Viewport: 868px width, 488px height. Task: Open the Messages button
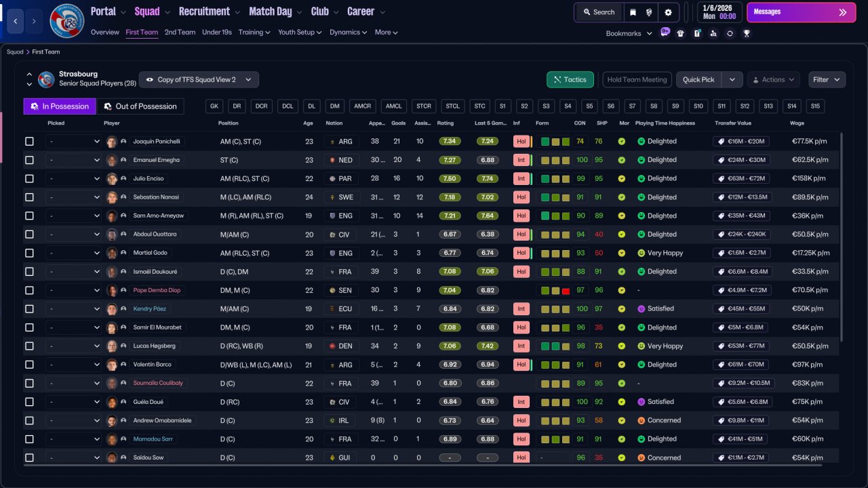click(801, 12)
